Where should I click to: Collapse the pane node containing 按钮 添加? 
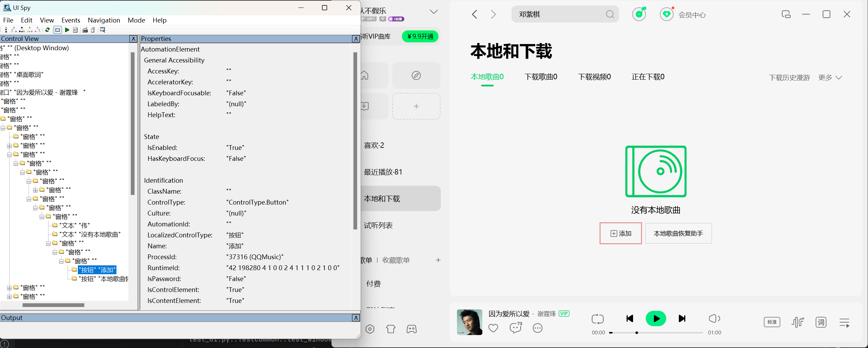coord(61,261)
